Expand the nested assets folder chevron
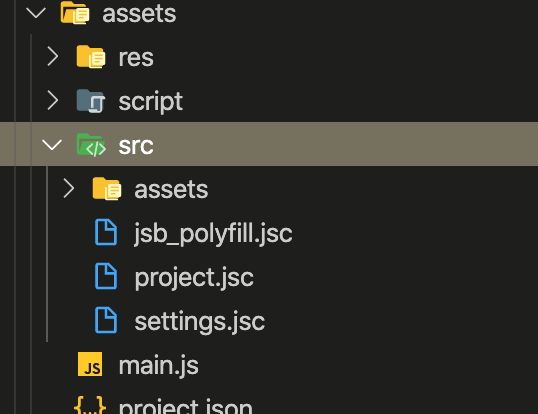Viewport: 538px width, 414px height. click(x=69, y=188)
